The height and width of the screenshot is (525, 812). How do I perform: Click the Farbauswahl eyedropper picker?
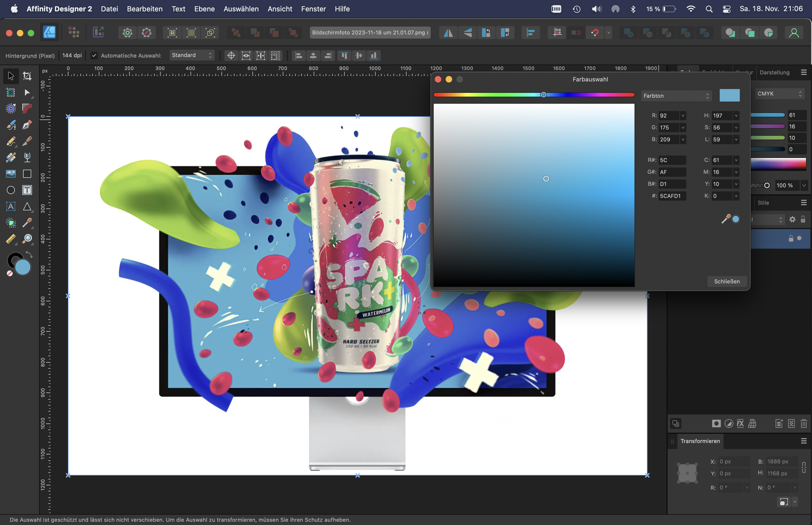(726, 219)
